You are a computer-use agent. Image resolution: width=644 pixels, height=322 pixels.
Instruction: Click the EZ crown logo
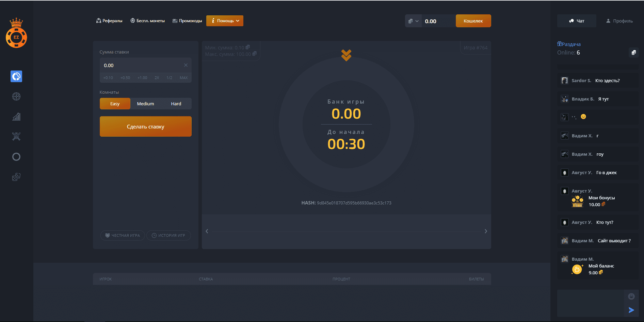(x=16, y=33)
